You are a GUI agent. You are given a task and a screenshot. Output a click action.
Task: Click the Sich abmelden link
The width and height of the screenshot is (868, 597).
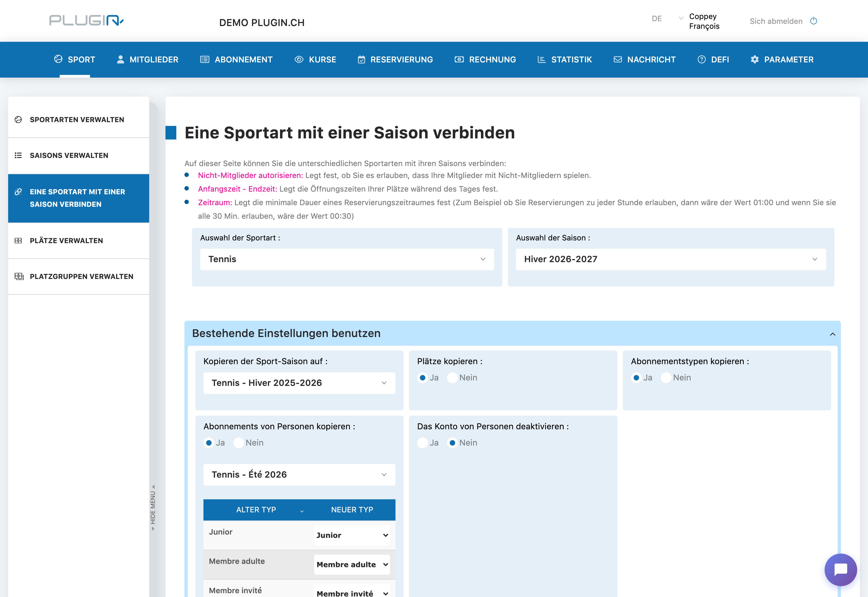click(x=776, y=21)
